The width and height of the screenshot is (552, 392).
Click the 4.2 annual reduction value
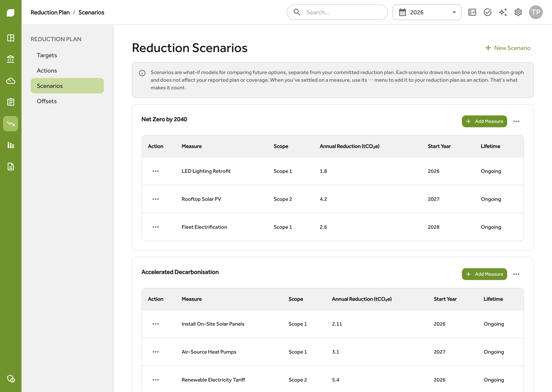pyautogui.click(x=323, y=199)
